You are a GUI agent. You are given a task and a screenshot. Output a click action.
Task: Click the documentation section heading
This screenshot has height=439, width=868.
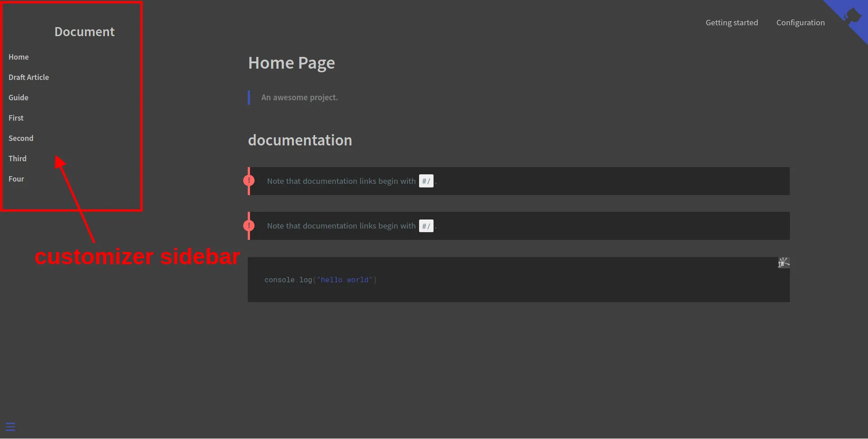click(300, 140)
